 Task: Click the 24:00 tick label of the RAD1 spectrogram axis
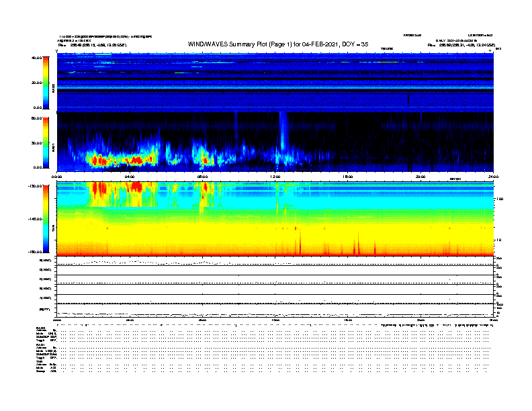point(493,177)
